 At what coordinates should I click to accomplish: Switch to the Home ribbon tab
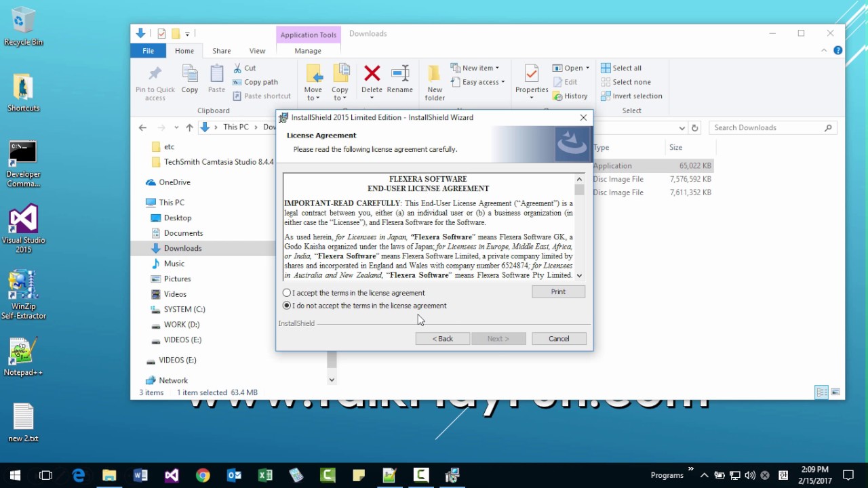coord(184,51)
